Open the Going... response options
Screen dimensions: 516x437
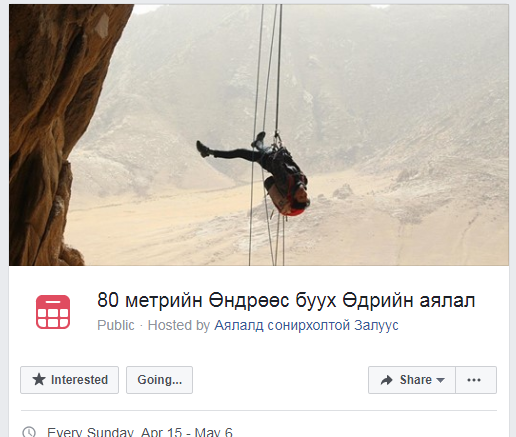[159, 380]
